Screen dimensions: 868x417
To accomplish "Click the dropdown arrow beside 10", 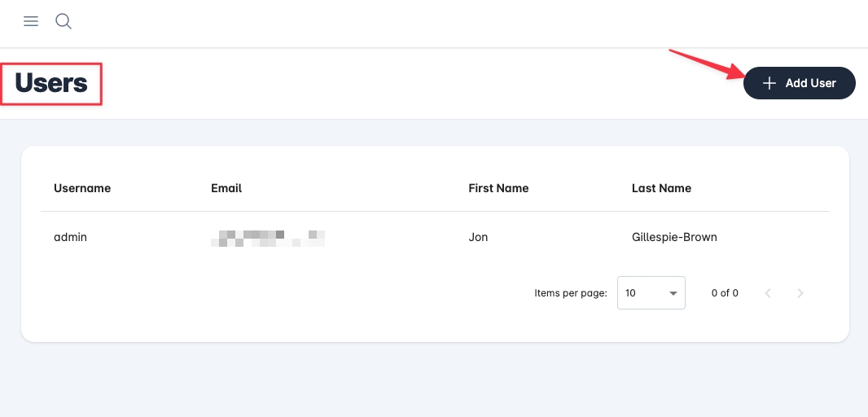I will tap(673, 293).
